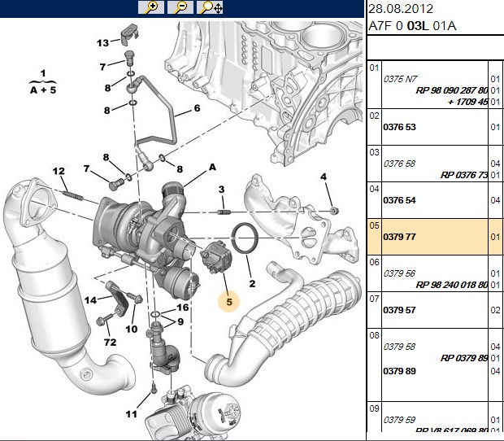
Task: Click callout 7 beside the top banjo bolt
Action: (x=102, y=67)
